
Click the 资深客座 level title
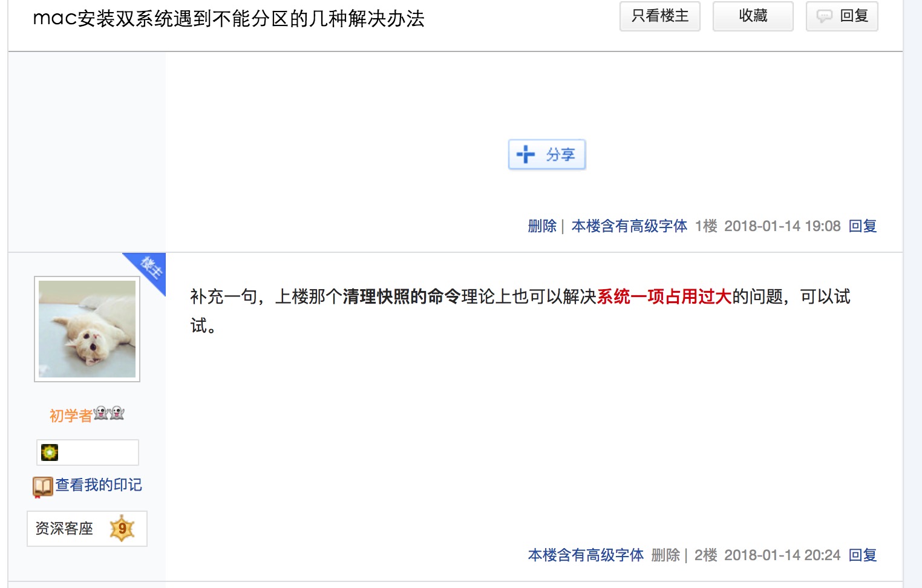point(64,529)
